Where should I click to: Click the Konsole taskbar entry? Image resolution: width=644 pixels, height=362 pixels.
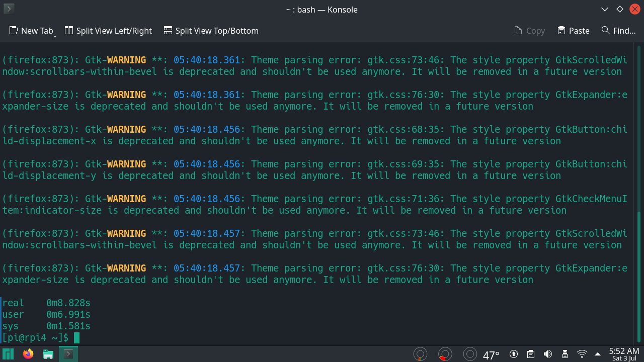click(x=68, y=354)
